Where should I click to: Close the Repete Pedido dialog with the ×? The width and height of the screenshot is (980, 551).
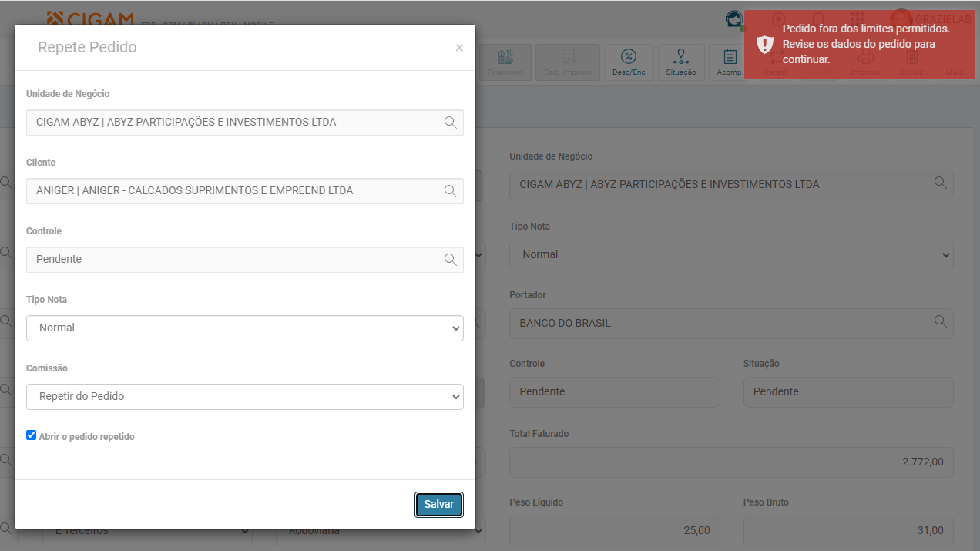point(459,48)
